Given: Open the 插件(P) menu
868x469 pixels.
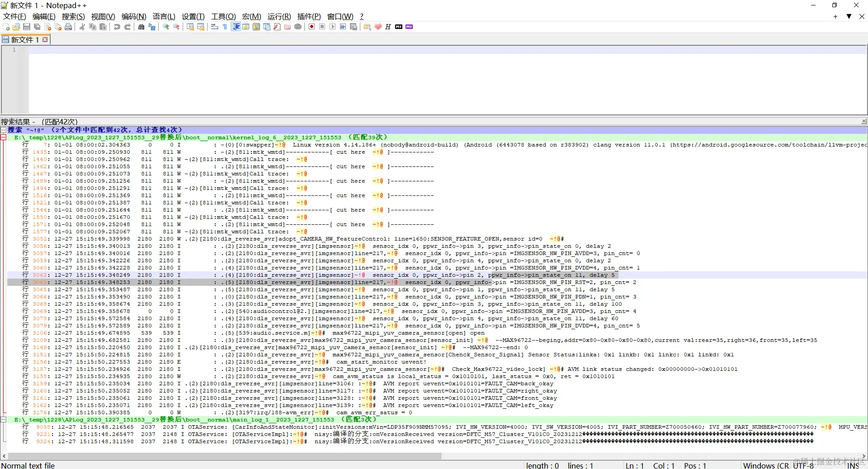Looking at the screenshot, I should click(309, 16).
